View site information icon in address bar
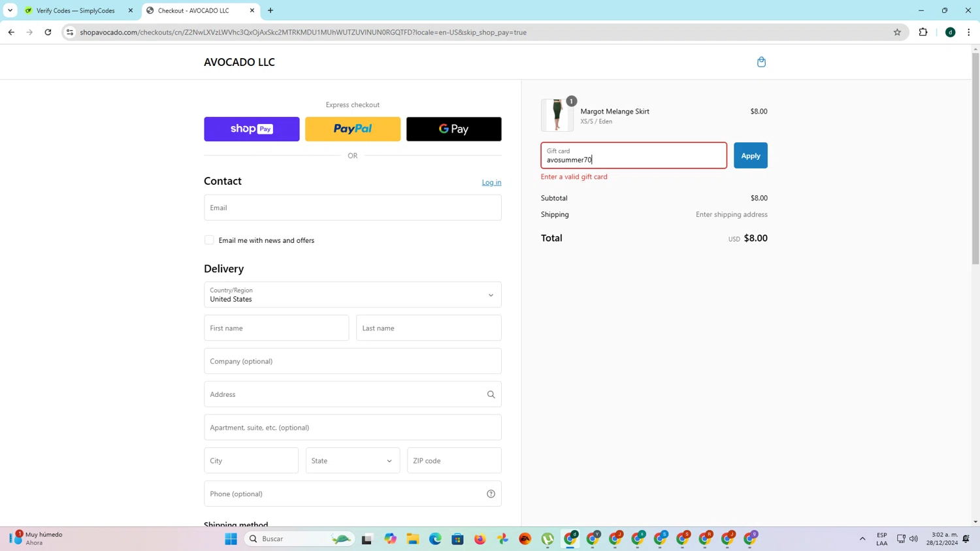Viewport: 980px width, 551px height. click(70, 32)
